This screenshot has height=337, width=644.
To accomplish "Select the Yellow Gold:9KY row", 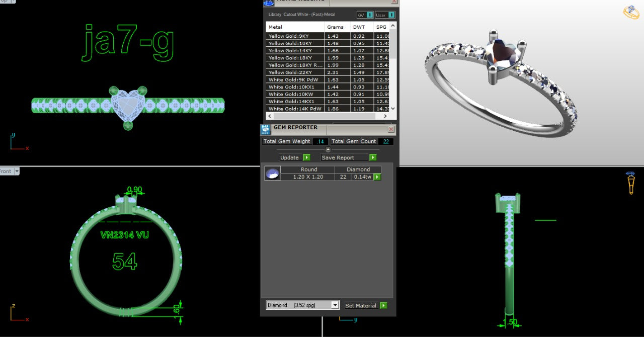I will [x=328, y=36].
